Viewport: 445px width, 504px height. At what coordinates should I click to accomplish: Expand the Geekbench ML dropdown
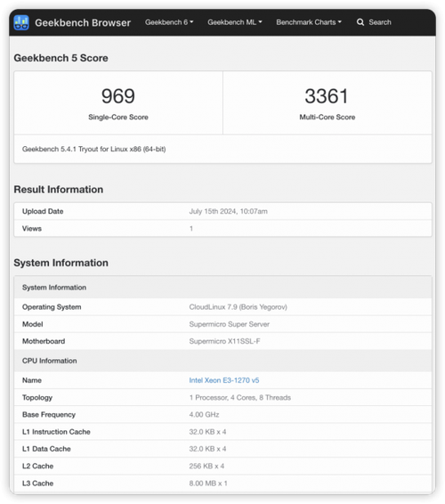235,22
